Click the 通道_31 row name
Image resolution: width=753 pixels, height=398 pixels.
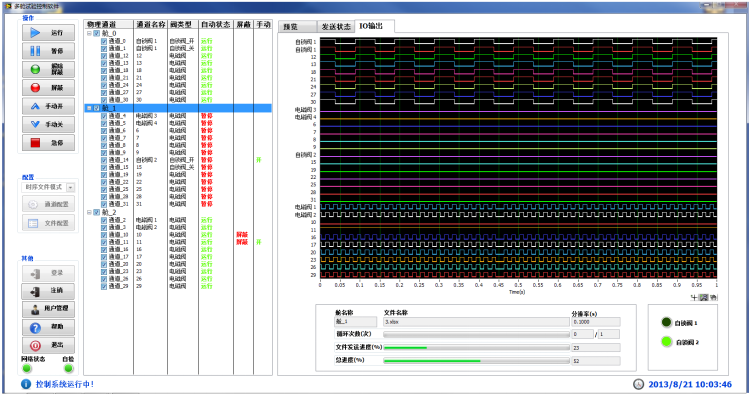click(x=118, y=204)
